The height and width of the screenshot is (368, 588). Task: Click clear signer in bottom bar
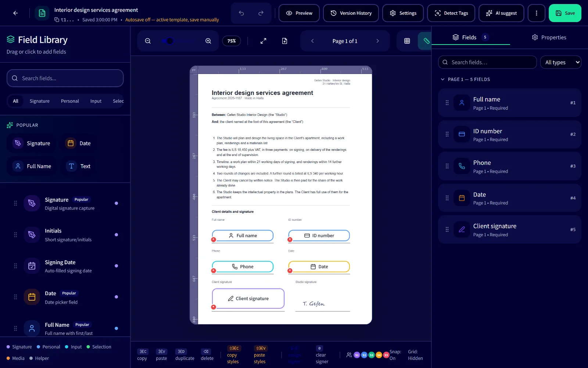pyautogui.click(x=322, y=355)
